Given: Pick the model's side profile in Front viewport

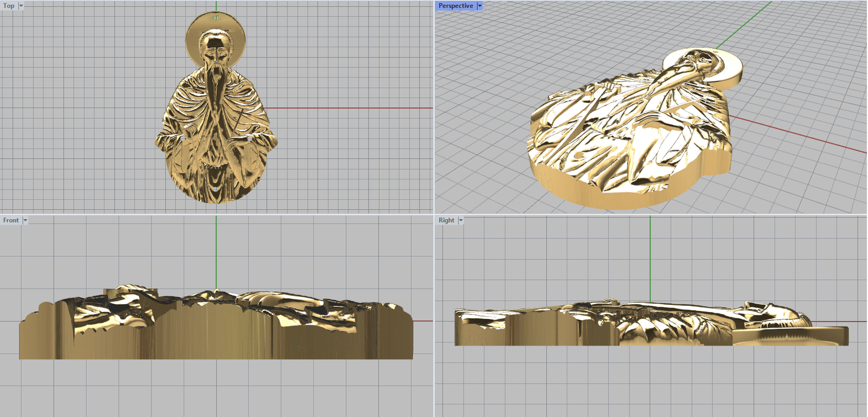Looking at the screenshot, I should coord(217,331).
